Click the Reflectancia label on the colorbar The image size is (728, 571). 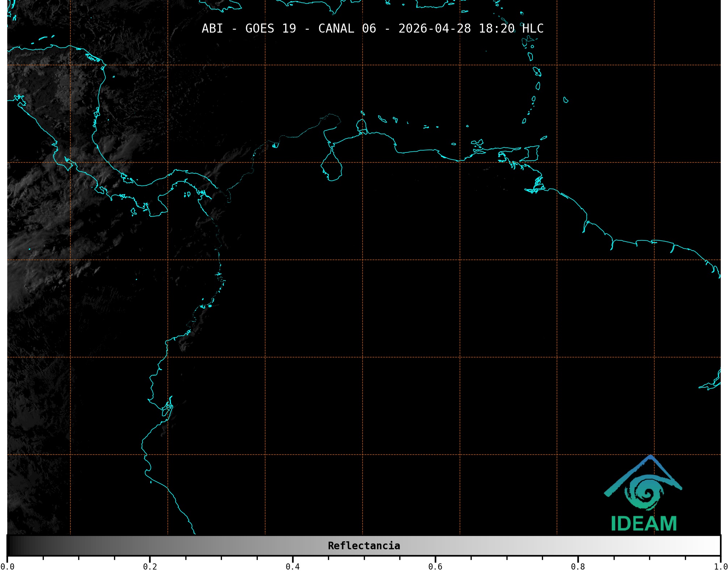[x=364, y=546]
